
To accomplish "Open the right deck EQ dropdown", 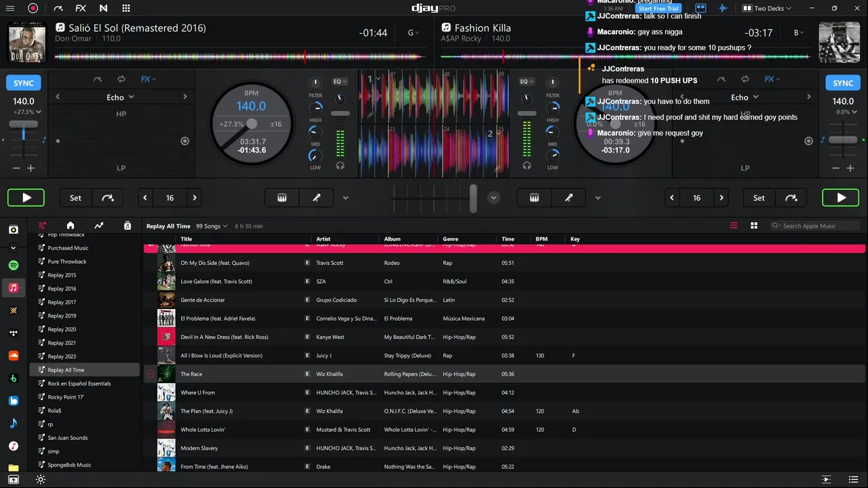I will 527,81.
